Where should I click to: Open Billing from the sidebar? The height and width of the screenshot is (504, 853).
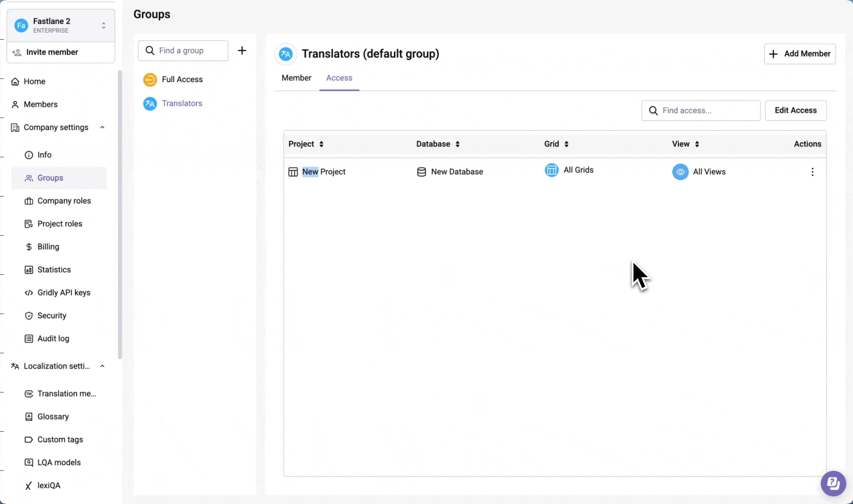pyautogui.click(x=48, y=246)
